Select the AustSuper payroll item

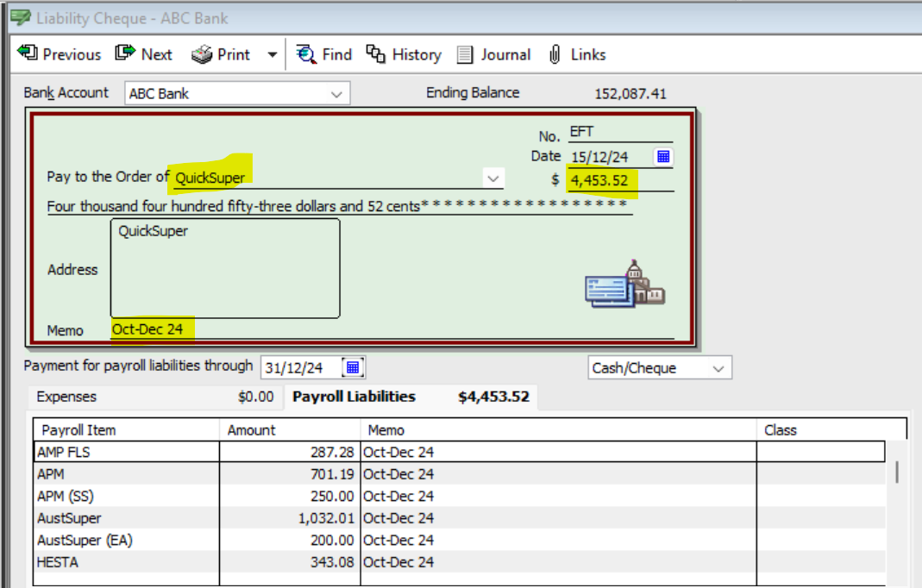[x=127, y=518]
